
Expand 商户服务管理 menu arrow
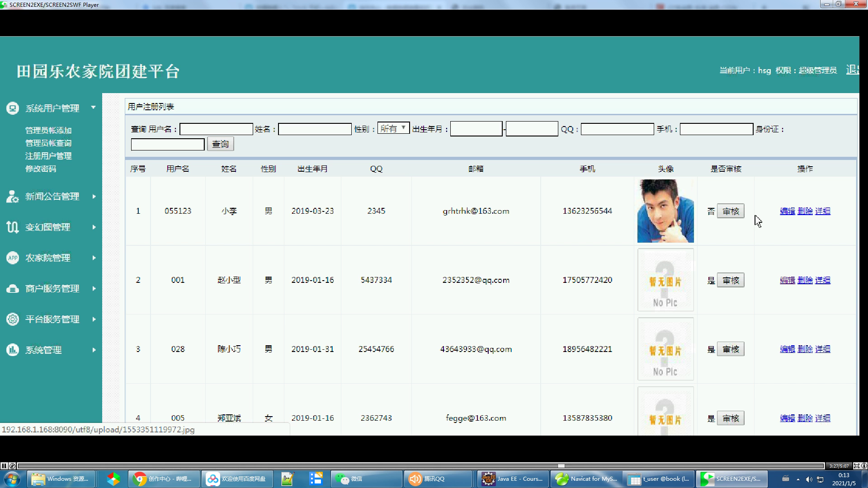click(94, 289)
